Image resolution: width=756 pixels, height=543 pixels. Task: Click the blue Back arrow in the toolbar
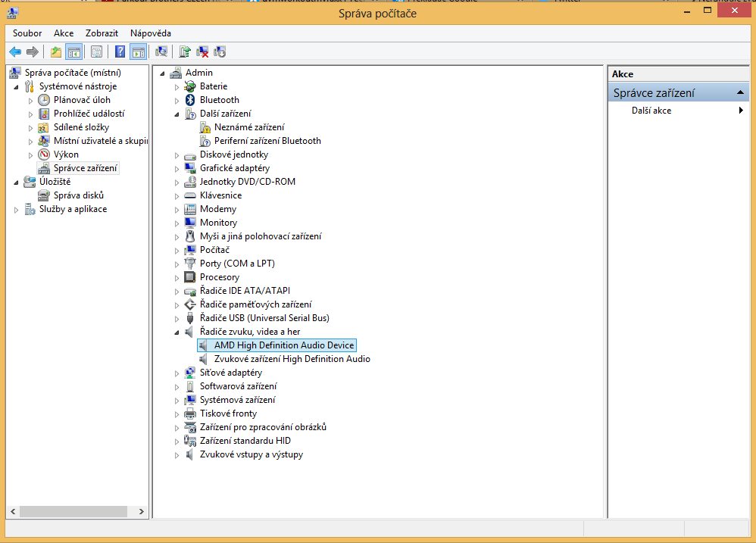tap(15, 51)
